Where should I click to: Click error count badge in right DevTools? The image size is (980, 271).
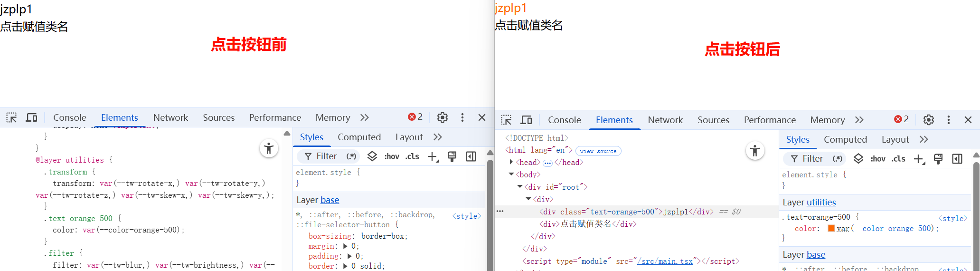click(902, 119)
